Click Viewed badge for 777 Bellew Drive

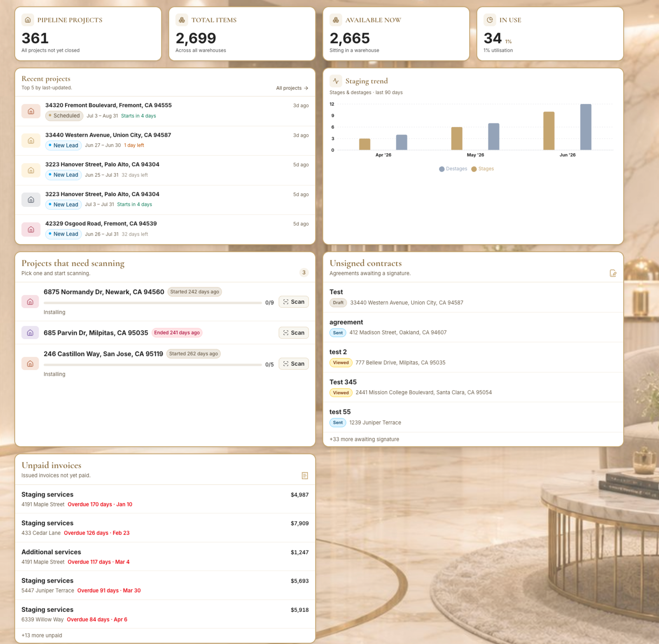click(x=341, y=363)
